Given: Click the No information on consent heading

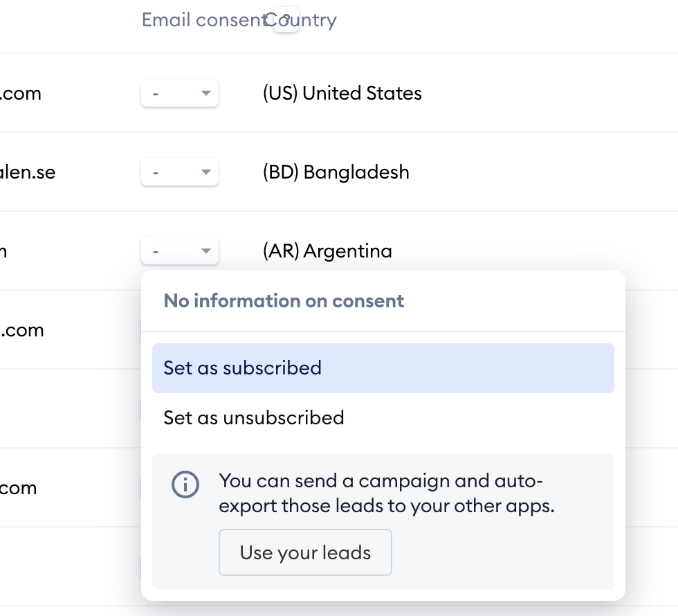Looking at the screenshot, I should click(284, 300).
